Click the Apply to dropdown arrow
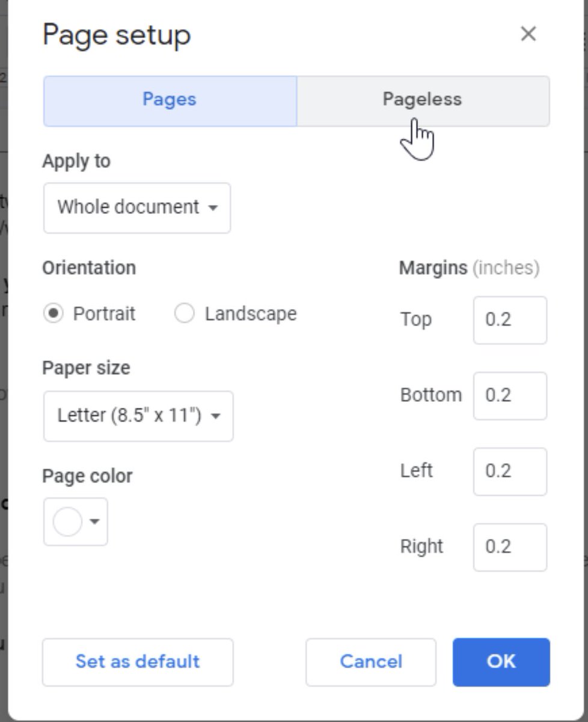Screen dimensions: 588x722 (x=213, y=208)
